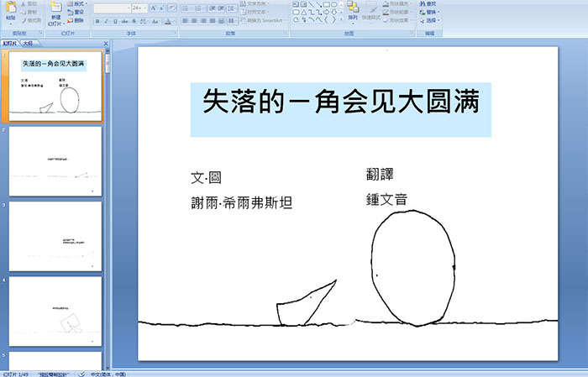Switch to Outline (大纲) pane tab

(x=28, y=44)
